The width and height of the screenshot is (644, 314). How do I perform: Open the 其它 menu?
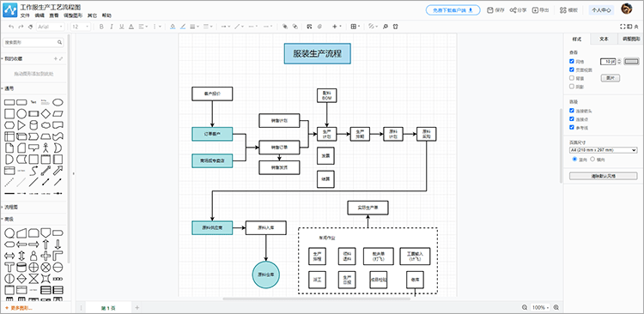pos(92,15)
